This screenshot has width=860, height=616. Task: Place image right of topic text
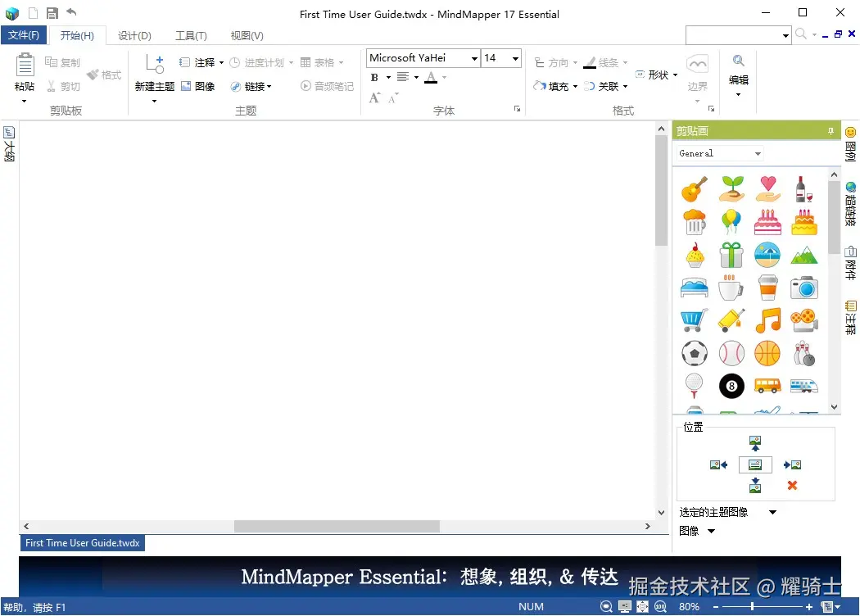[x=792, y=465]
